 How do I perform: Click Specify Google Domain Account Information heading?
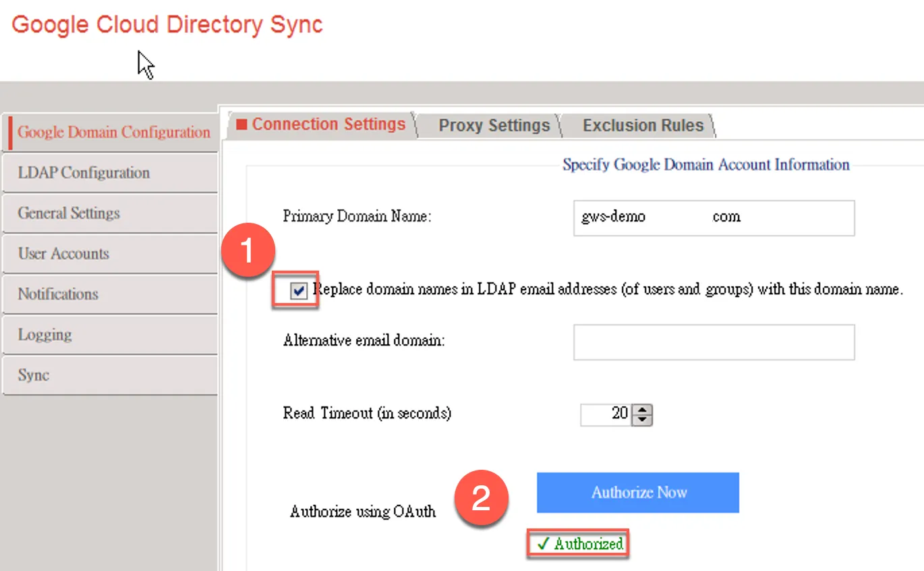[706, 165]
